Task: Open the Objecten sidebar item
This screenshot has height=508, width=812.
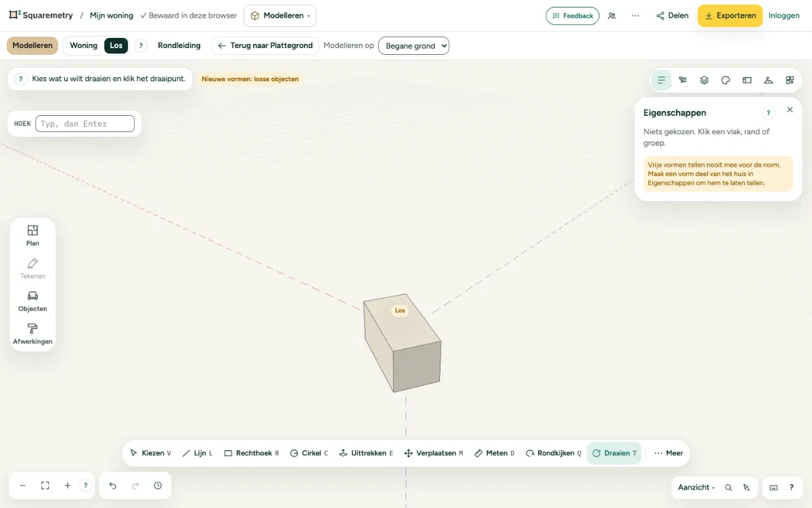Action: pyautogui.click(x=32, y=301)
